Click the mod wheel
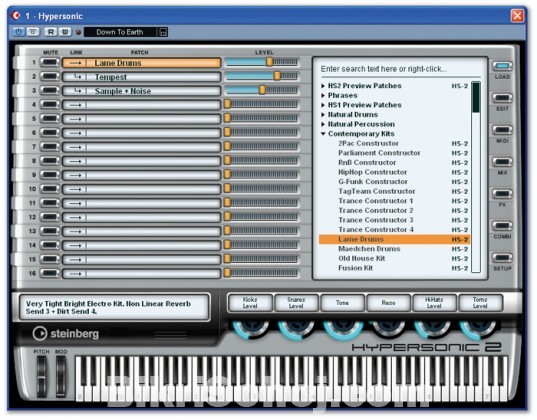This screenshot has width=537, height=420. (x=61, y=377)
